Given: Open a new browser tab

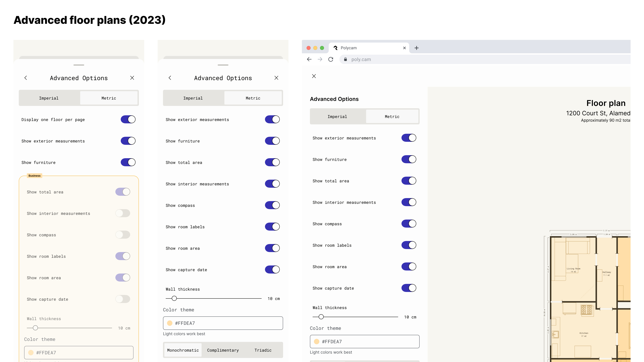Looking at the screenshot, I should point(416,48).
